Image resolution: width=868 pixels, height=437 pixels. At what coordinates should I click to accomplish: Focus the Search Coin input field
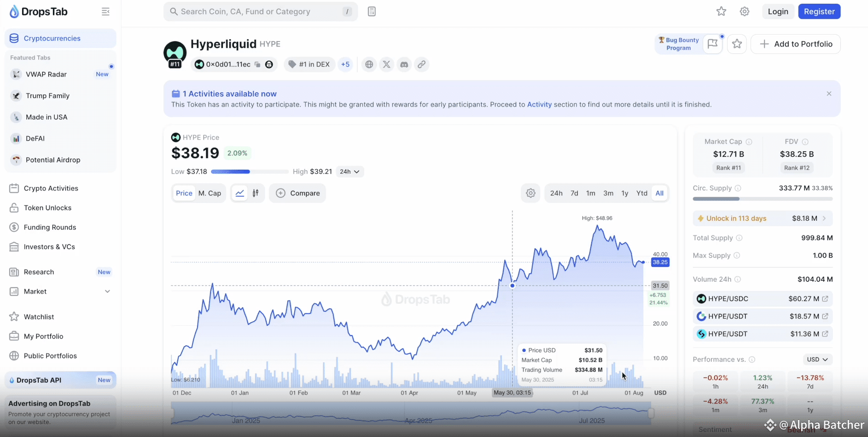[x=261, y=12]
